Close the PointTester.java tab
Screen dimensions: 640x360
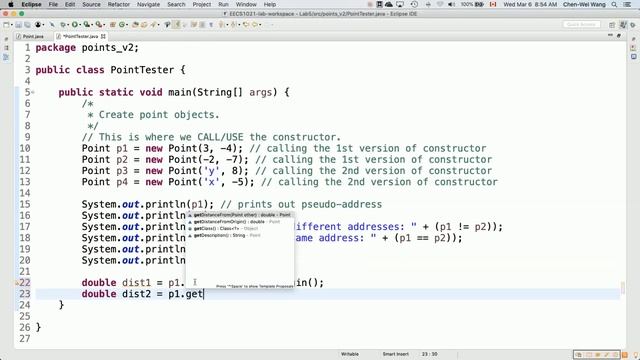pos(103,36)
